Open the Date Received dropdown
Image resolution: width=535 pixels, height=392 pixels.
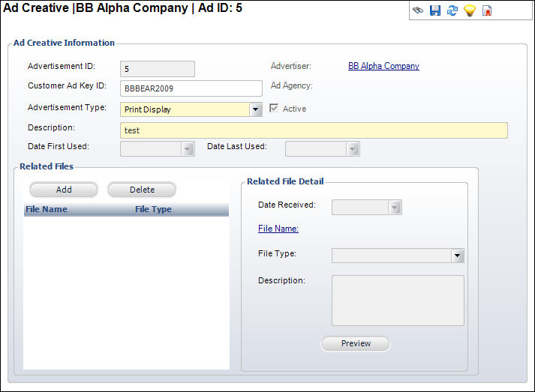395,208
